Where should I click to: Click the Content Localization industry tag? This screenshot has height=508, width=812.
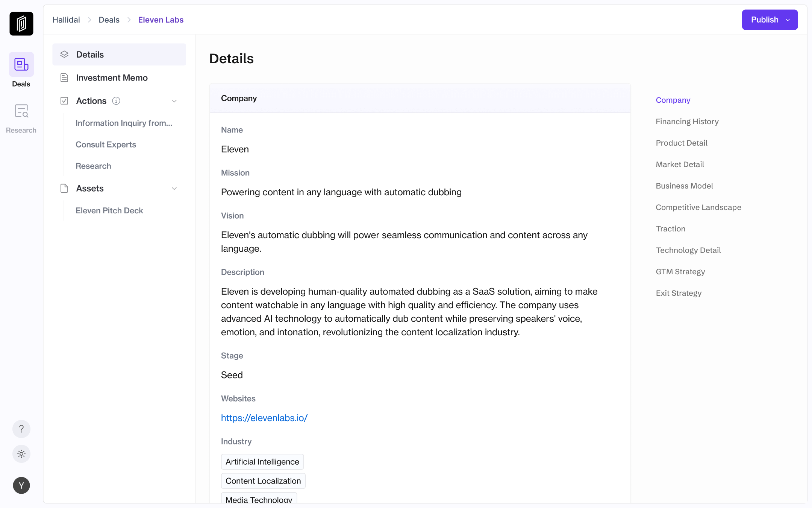coord(263,481)
